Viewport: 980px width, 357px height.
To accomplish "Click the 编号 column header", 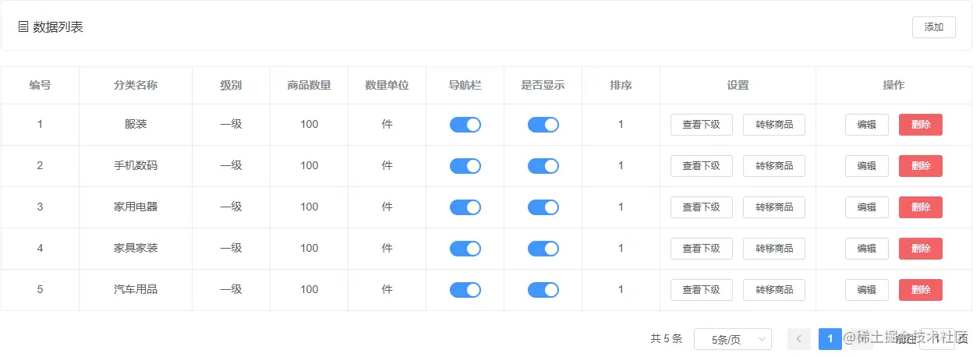I will pos(41,86).
